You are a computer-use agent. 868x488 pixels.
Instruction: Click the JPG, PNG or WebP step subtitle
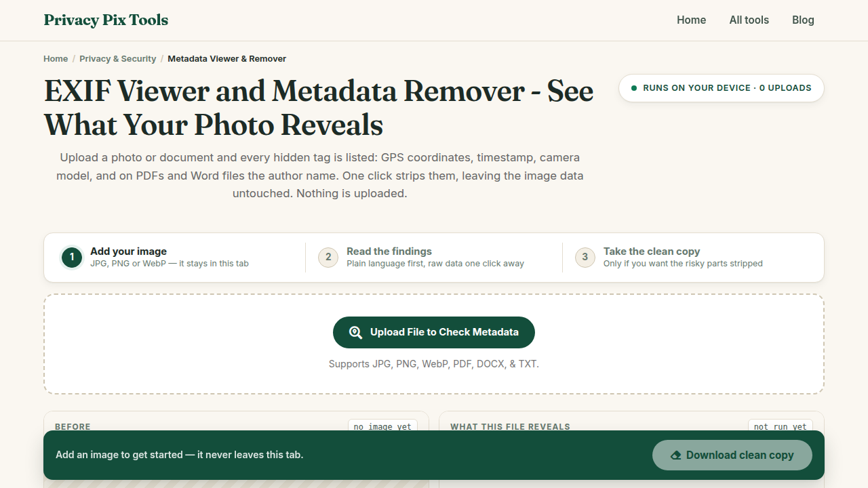(x=170, y=264)
